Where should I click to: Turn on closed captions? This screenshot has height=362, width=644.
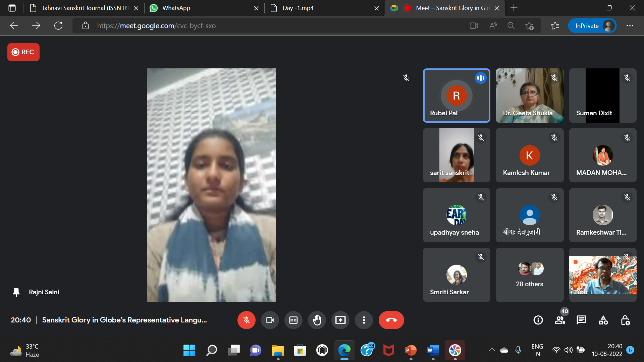pyautogui.click(x=293, y=320)
